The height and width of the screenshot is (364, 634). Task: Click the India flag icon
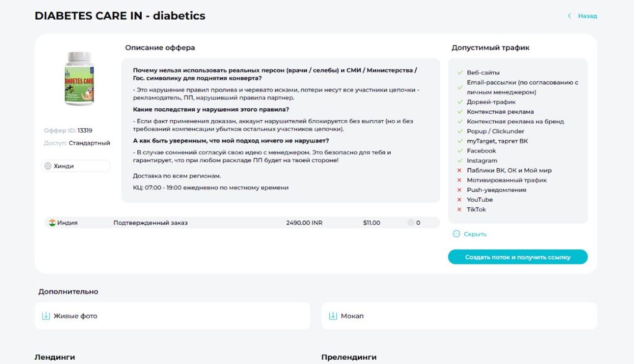[x=52, y=223]
